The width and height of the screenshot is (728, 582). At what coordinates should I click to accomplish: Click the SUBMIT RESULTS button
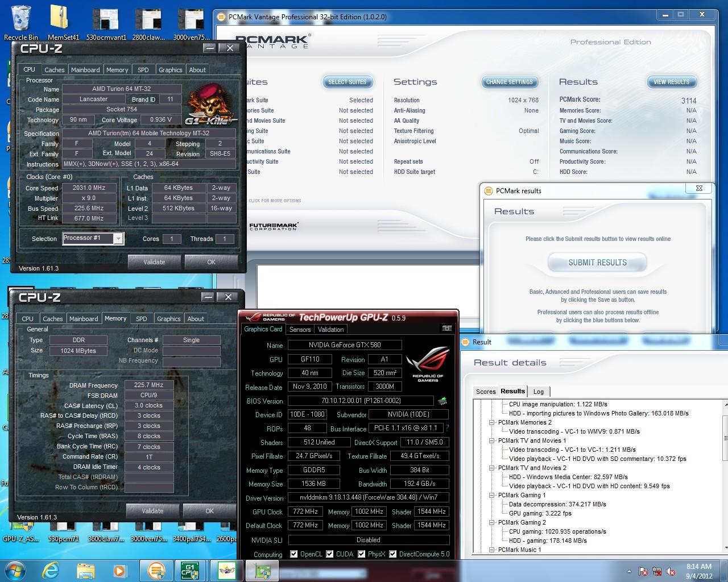(x=597, y=263)
